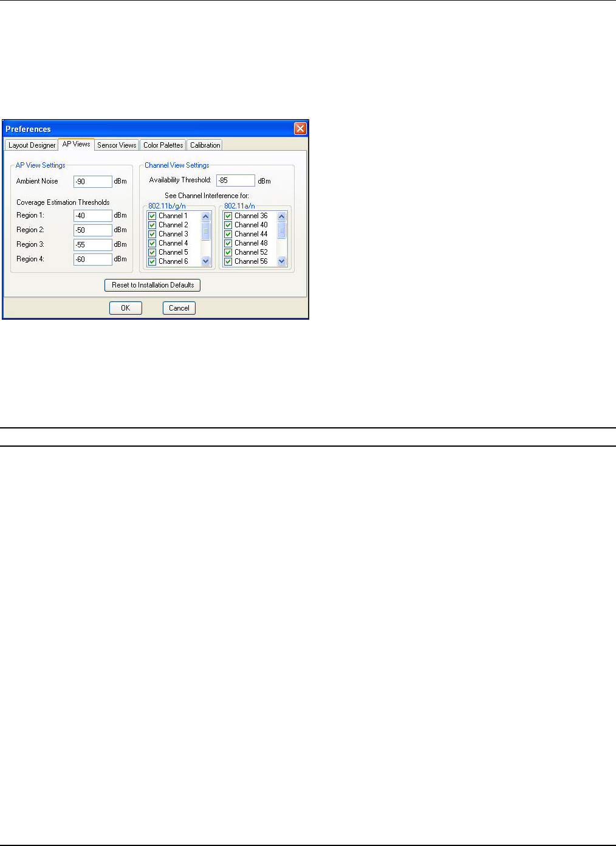Switch to the Layout Designer tab

32,145
